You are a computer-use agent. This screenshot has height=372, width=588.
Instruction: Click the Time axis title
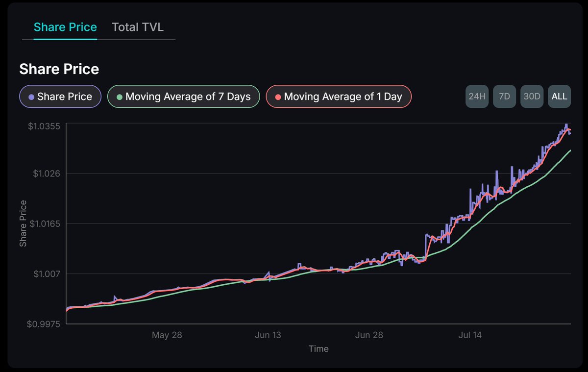(318, 349)
